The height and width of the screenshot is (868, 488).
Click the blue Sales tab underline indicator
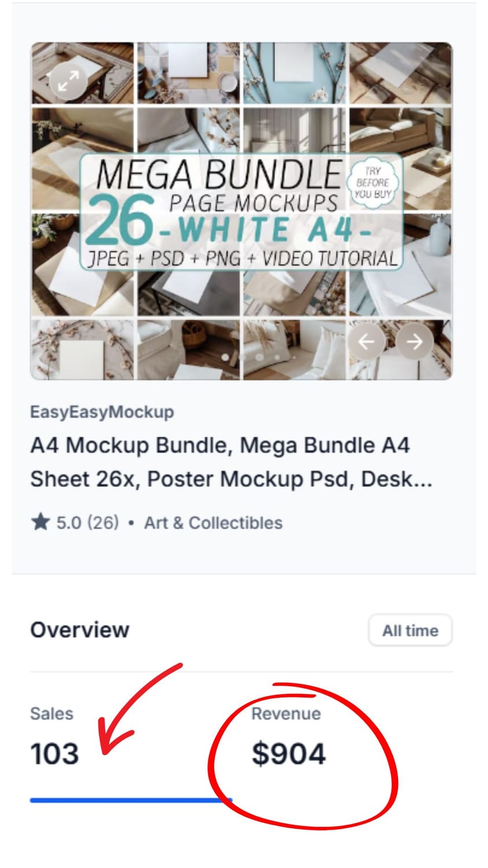pos(131,800)
